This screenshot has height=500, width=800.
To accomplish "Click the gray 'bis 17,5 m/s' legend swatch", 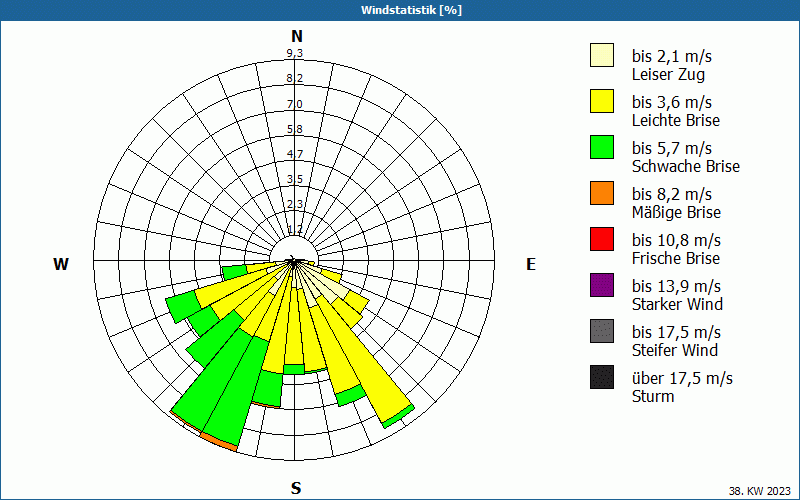I will point(602,331).
